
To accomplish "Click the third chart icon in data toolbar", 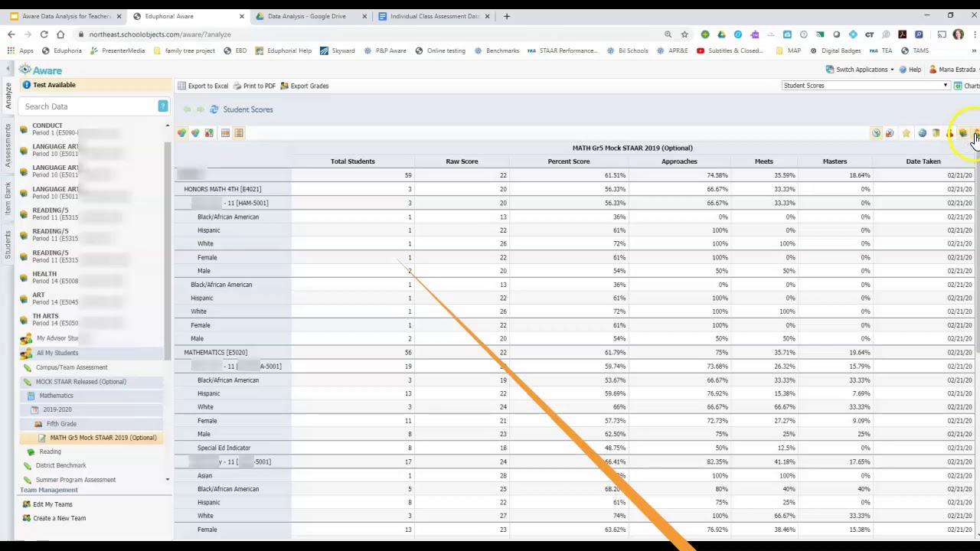I will [209, 133].
